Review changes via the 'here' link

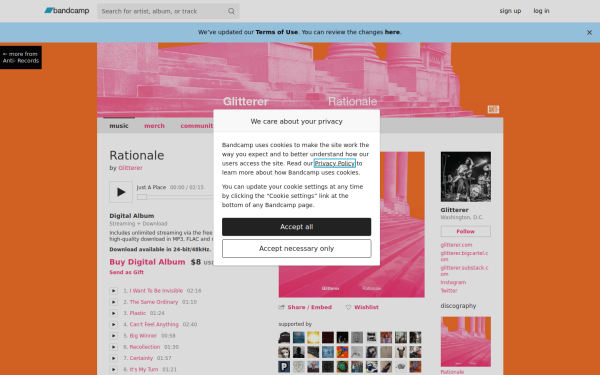pyautogui.click(x=392, y=32)
